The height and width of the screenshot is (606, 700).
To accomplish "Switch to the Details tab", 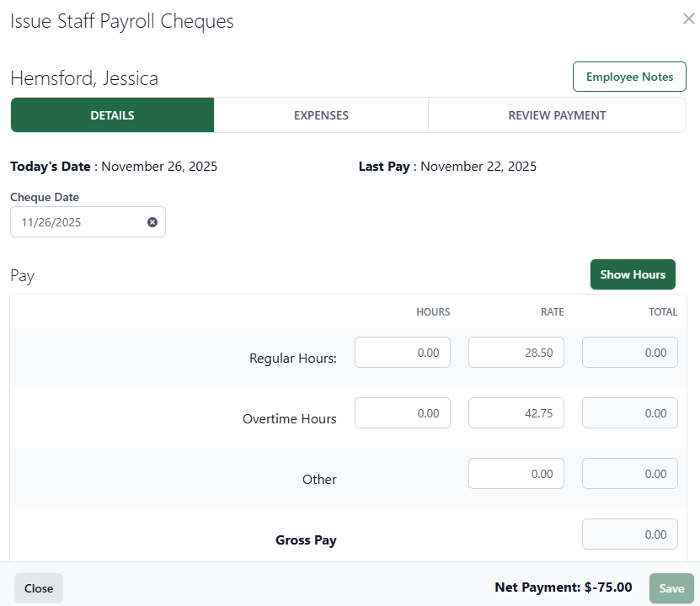I will tap(113, 115).
